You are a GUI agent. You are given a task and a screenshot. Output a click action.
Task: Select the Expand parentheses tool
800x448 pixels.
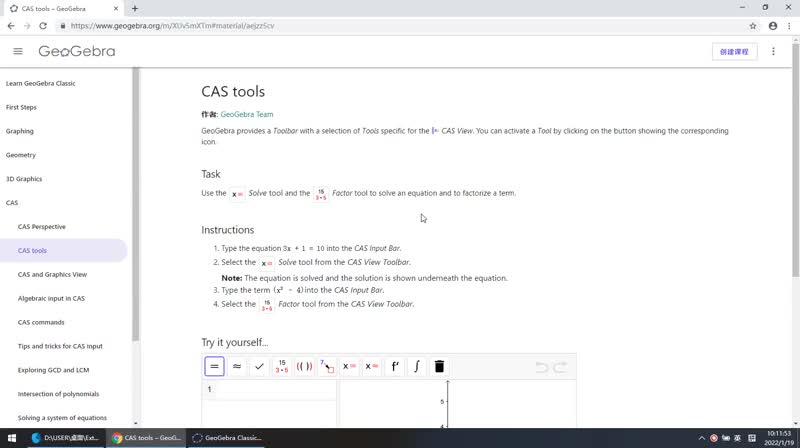click(304, 366)
